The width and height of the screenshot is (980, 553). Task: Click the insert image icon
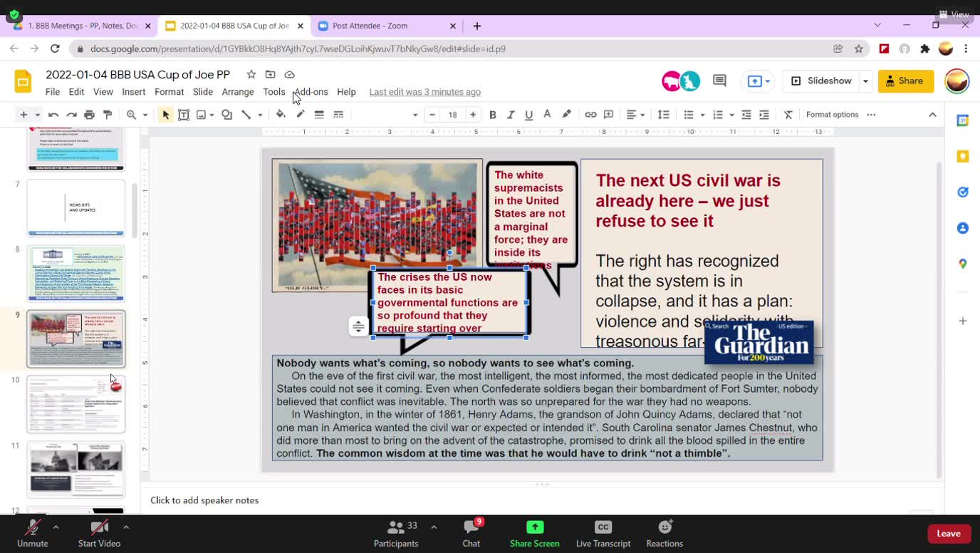pos(202,115)
